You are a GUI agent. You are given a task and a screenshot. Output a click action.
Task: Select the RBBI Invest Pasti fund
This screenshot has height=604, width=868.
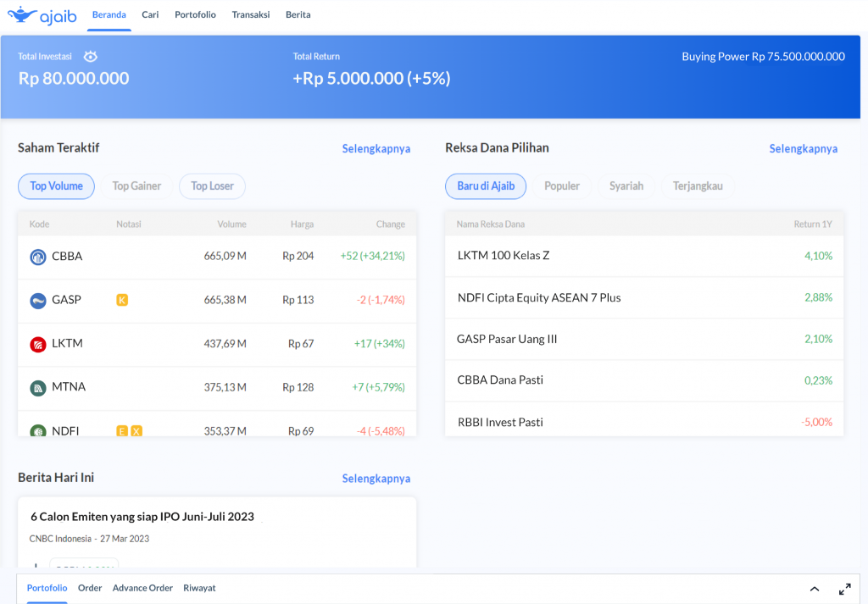point(644,420)
